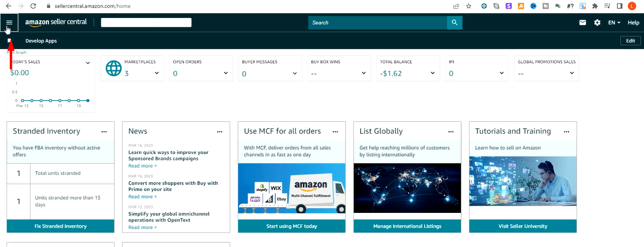The width and height of the screenshot is (644, 247).
Task: Expand Today's Sales dropdown chevron
Action: (88, 63)
